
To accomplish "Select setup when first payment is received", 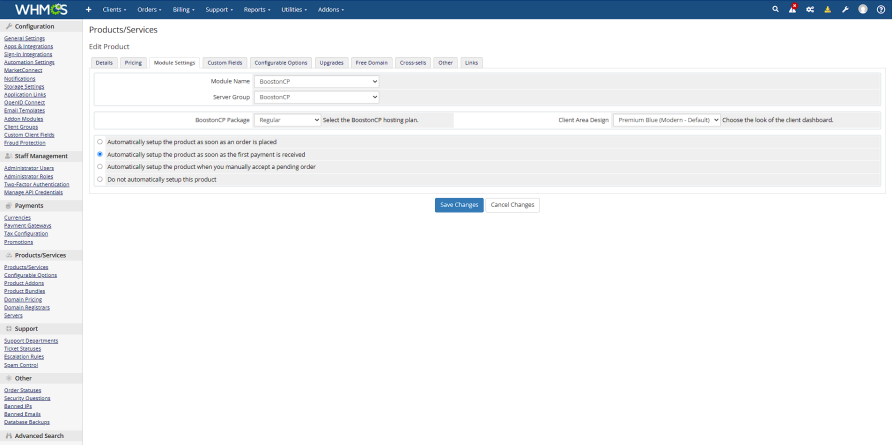I will (100, 154).
